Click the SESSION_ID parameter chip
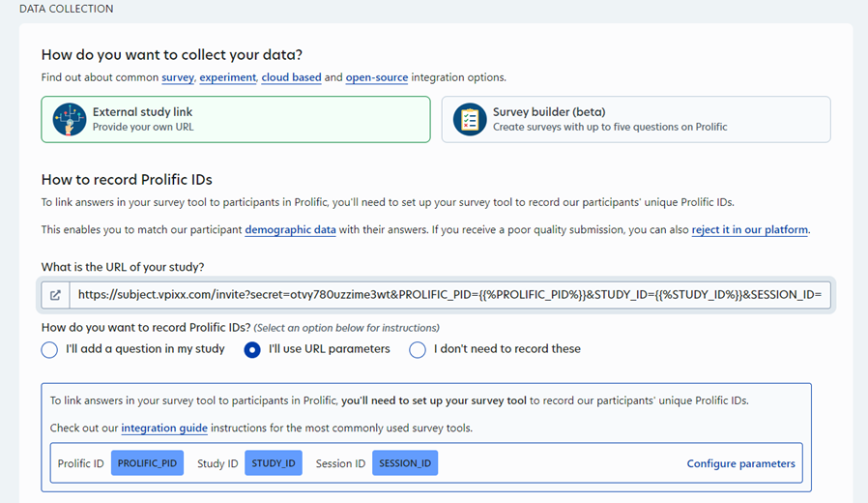 coord(405,463)
